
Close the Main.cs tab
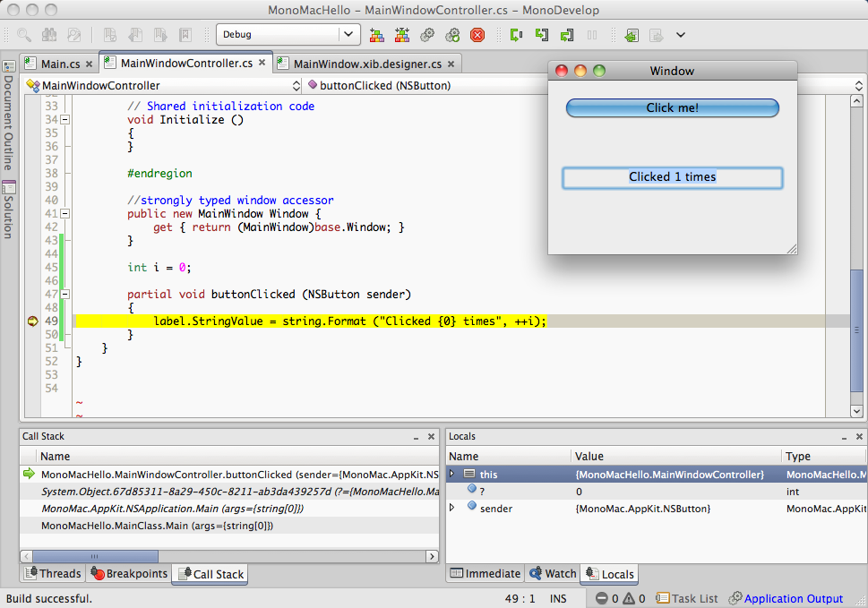point(89,64)
